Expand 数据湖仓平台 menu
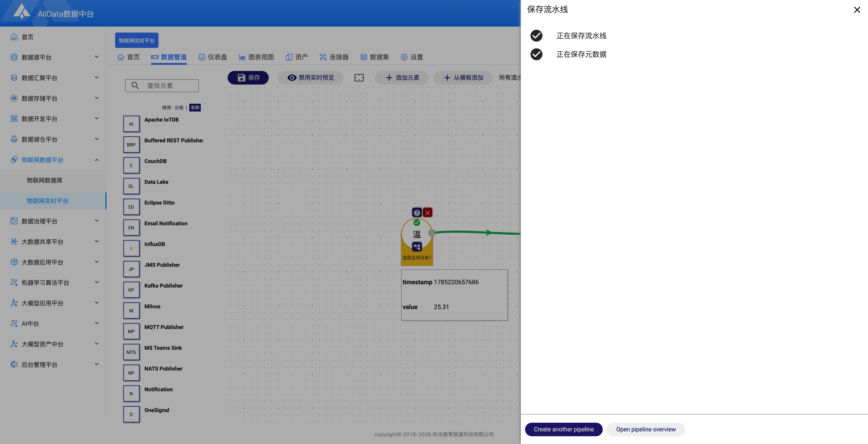This screenshot has width=868, height=444. coord(53,139)
